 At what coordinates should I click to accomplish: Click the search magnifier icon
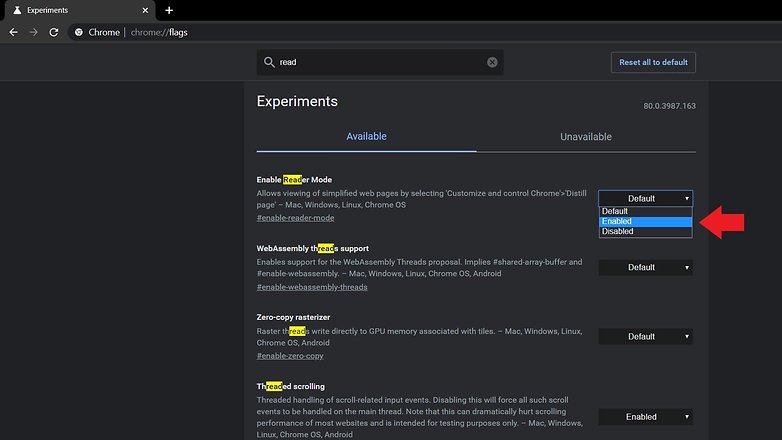tap(269, 62)
